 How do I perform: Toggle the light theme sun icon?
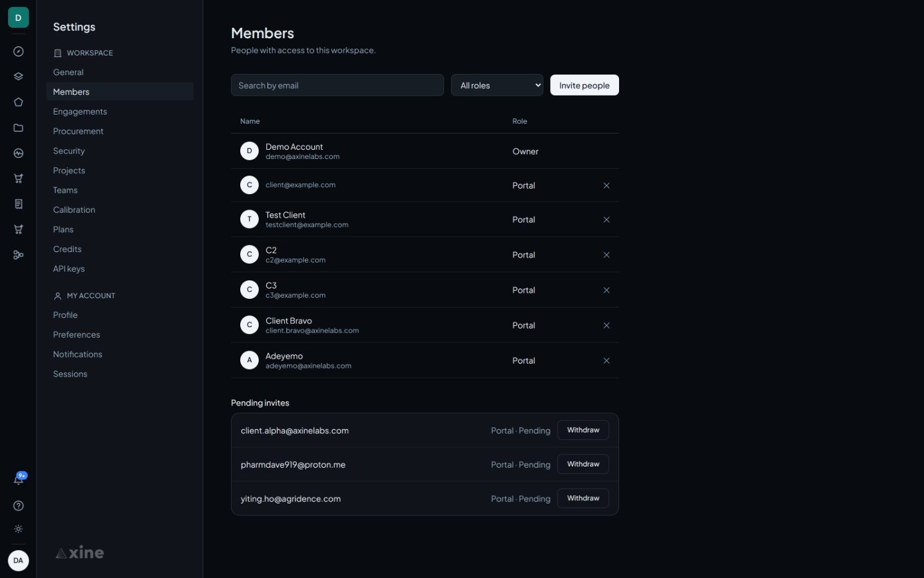click(18, 529)
